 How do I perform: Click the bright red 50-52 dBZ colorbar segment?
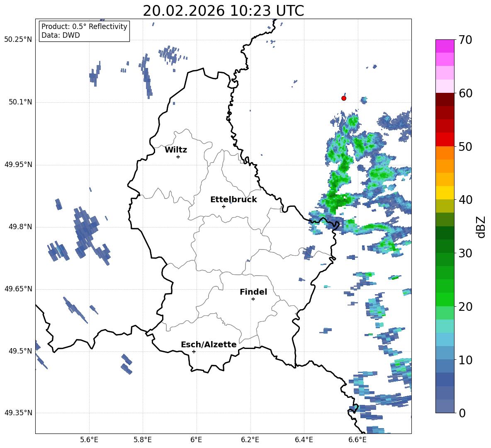(445, 139)
